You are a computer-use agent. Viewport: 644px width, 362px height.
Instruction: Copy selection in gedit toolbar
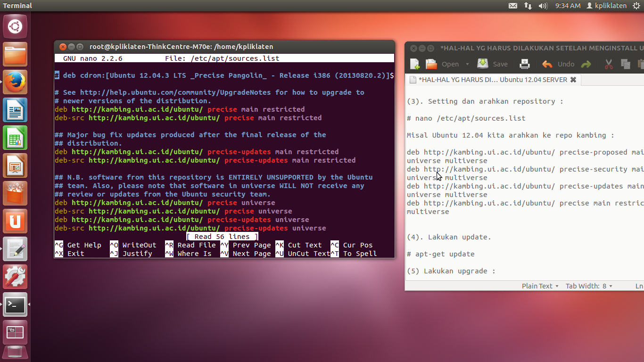point(626,64)
